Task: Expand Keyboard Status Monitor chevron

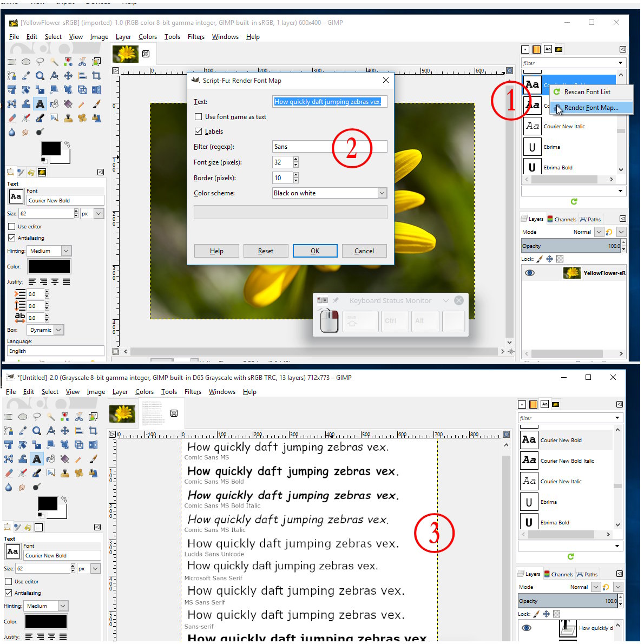Action: pyautogui.click(x=445, y=301)
